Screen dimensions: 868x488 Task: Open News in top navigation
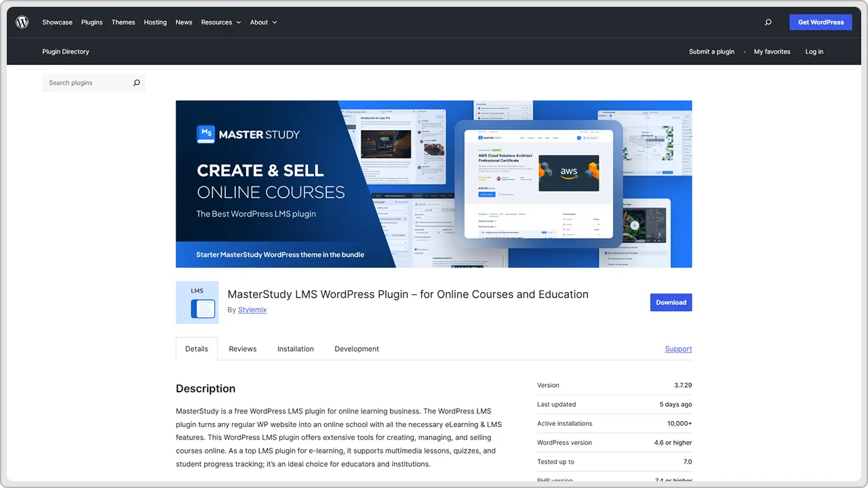click(184, 22)
